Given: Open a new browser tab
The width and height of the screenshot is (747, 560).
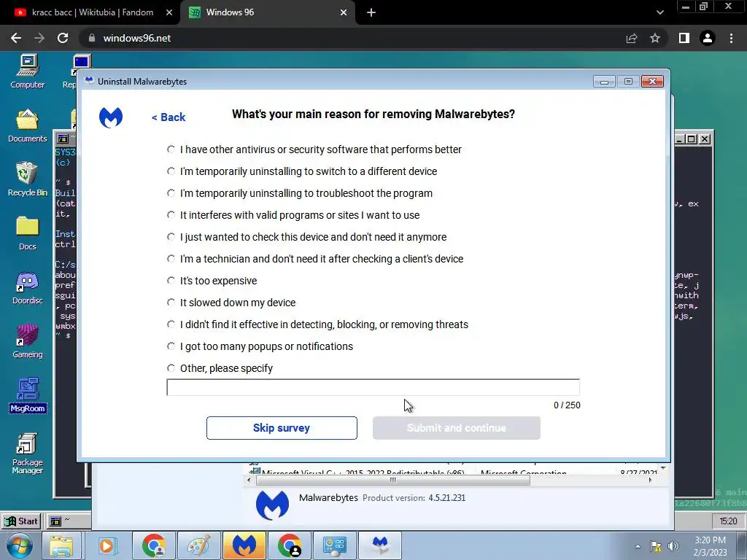Looking at the screenshot, I should pos(371,12).
